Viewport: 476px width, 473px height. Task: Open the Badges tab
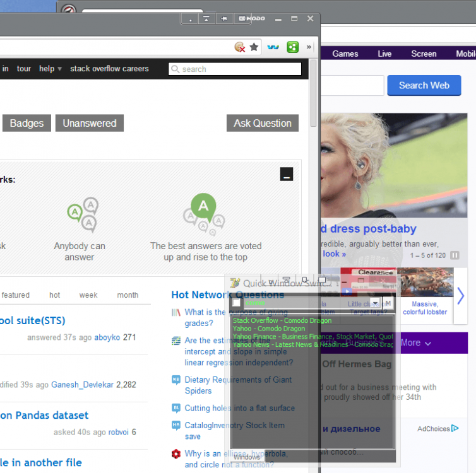point(27,123)
